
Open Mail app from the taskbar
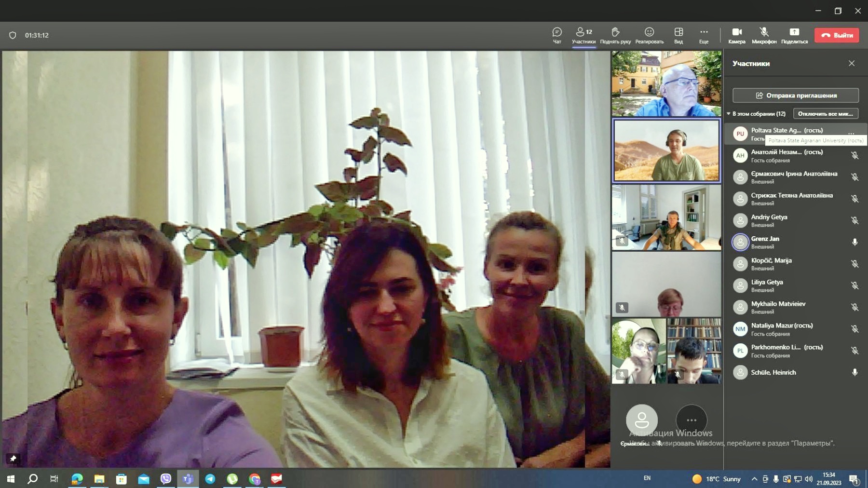click(144, 479)
